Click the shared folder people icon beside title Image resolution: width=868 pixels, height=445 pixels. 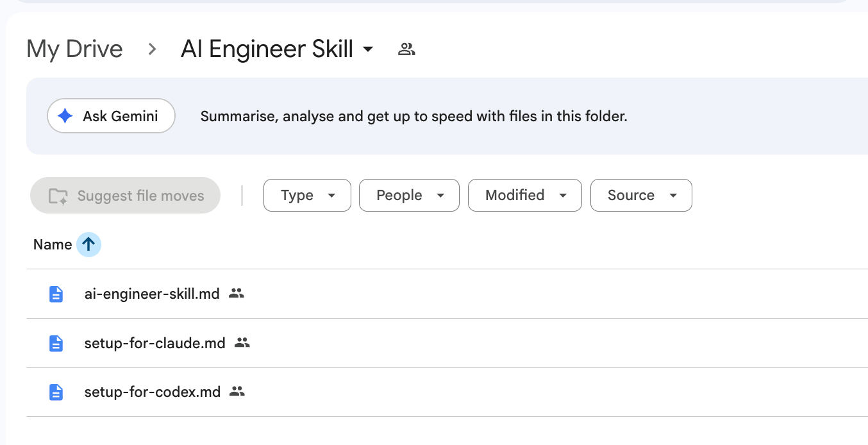coord(406,49)
